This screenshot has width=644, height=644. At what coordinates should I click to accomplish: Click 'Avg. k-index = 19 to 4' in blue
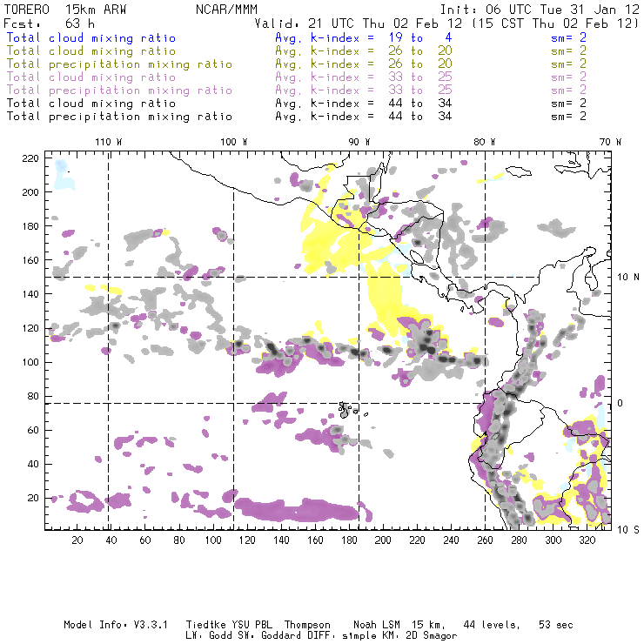click(364, 37)
